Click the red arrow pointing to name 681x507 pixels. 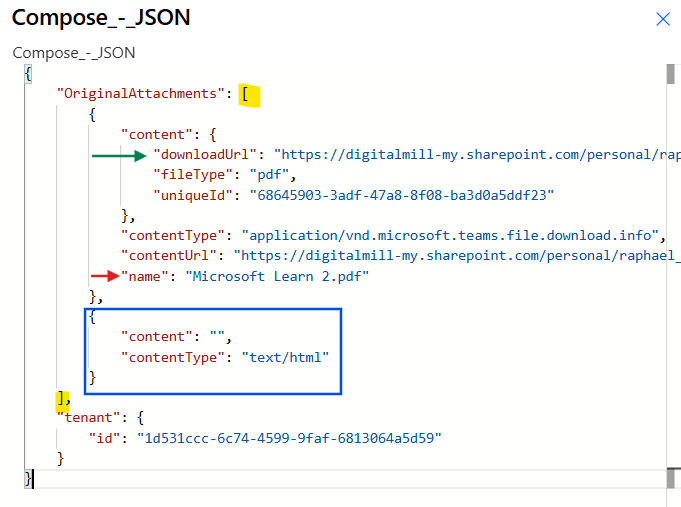click(105, 276)
